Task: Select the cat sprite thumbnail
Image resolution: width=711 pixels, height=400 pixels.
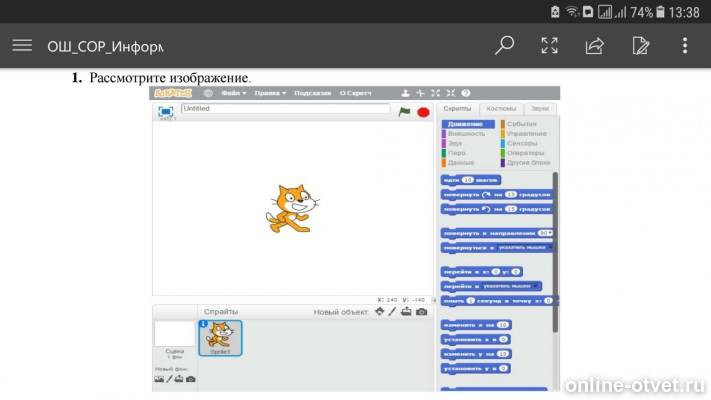Action: 220,338
